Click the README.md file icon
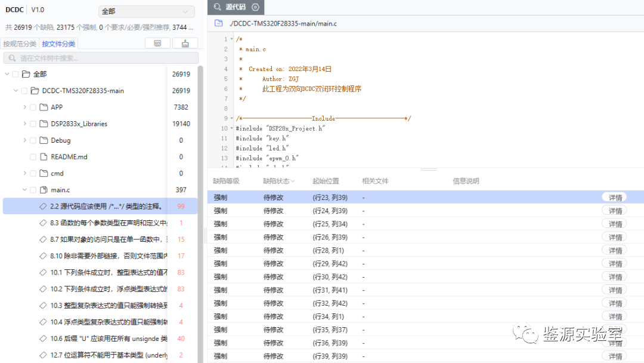The image size is (644, 363). (x=43, y=157)
